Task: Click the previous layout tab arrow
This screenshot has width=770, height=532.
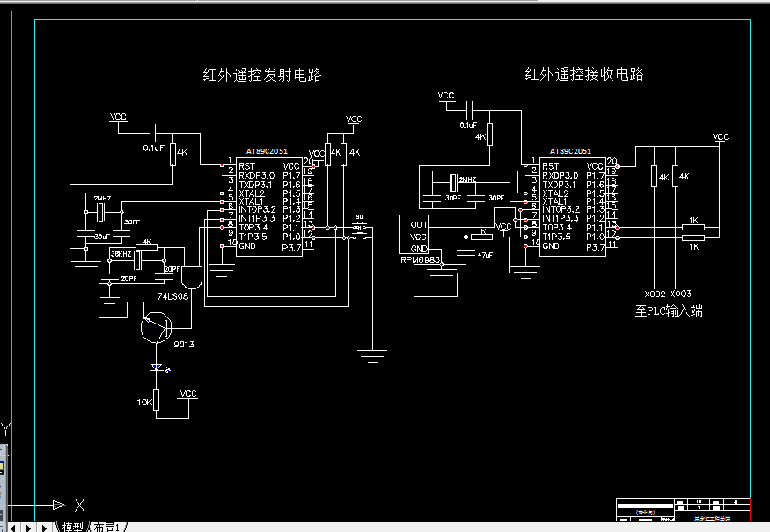Action: 14,528
